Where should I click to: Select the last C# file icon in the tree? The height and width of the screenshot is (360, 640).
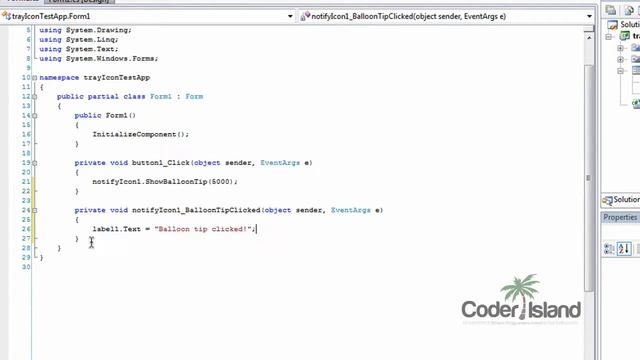coord(636,104)
